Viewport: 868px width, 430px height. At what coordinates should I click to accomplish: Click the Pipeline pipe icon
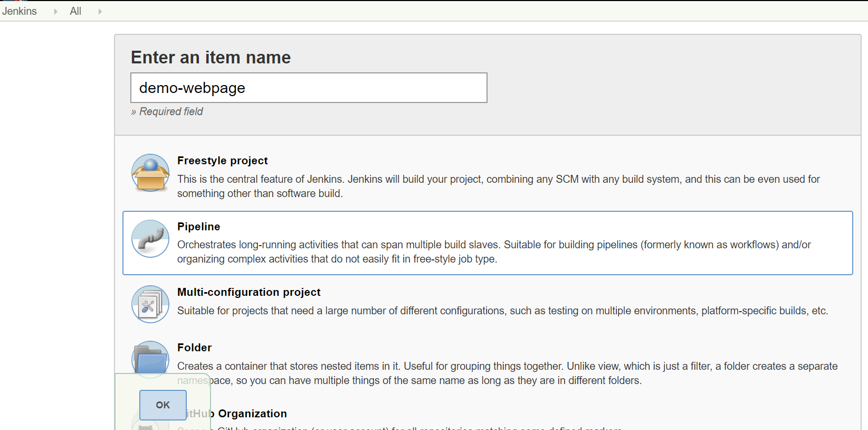[x=150, y=239]
